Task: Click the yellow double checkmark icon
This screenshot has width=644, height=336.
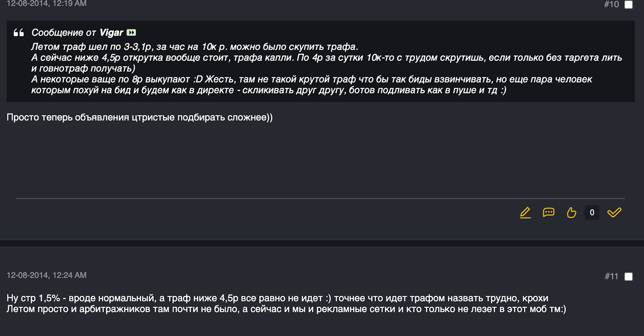Action: (614, 212)
